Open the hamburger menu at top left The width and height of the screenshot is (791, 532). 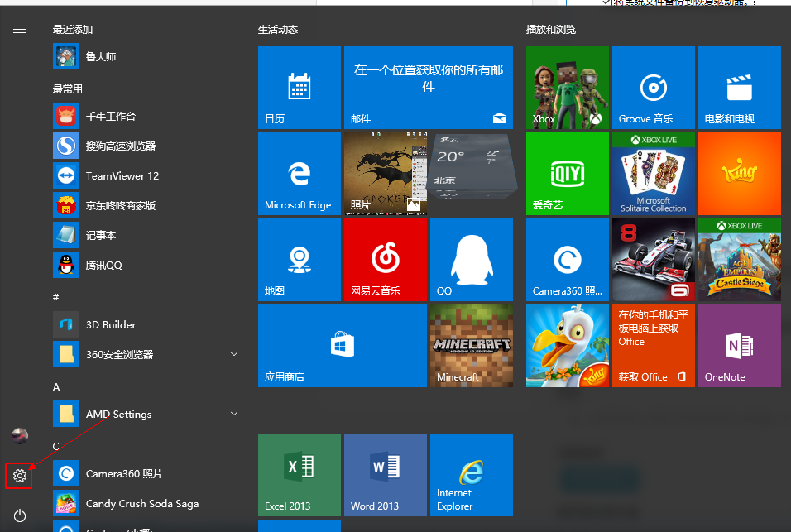(x=20, y=29)
